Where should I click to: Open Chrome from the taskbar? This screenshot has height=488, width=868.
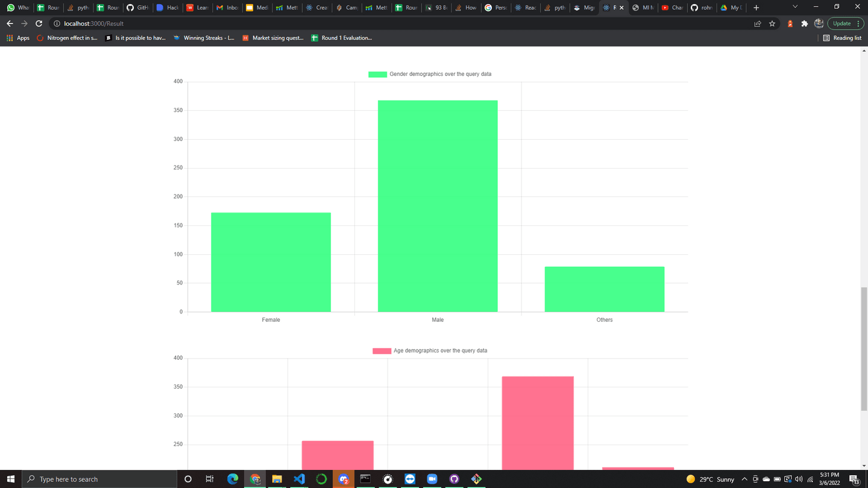click(x=254, y=479)
